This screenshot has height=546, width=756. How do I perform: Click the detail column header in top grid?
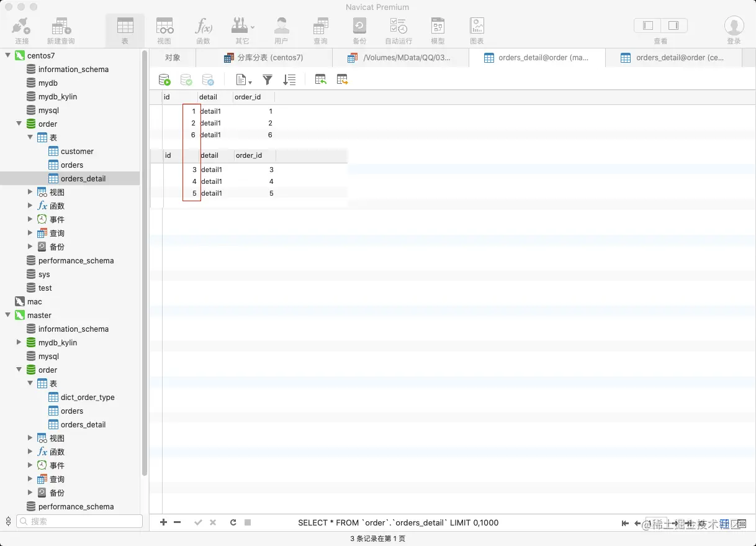click(x=215, y=97)
